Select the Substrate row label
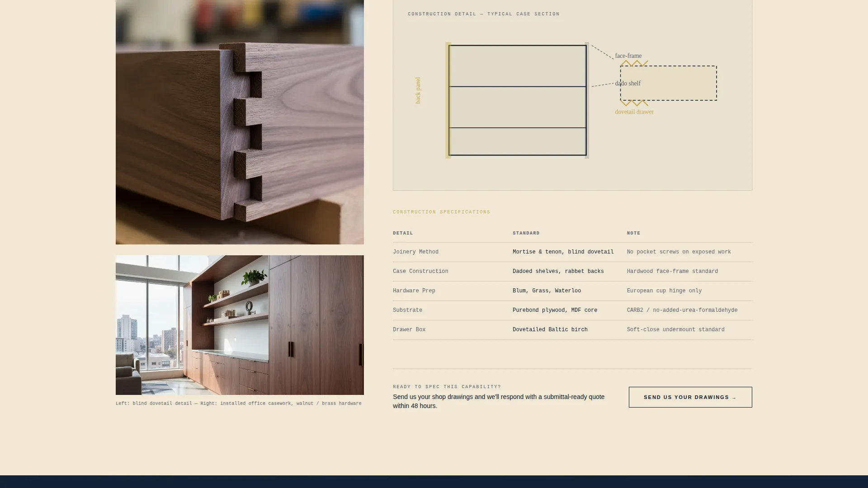The width and height of the screenshot is (868, 488). tap(407, 310)
